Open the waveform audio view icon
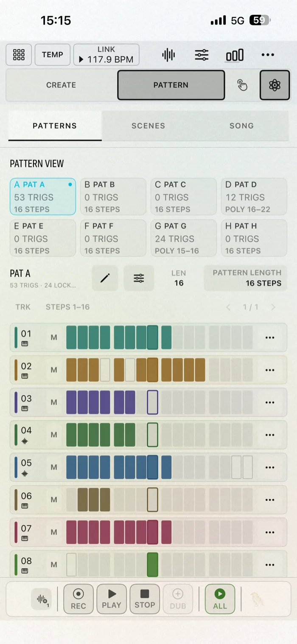 coord(168,55)
